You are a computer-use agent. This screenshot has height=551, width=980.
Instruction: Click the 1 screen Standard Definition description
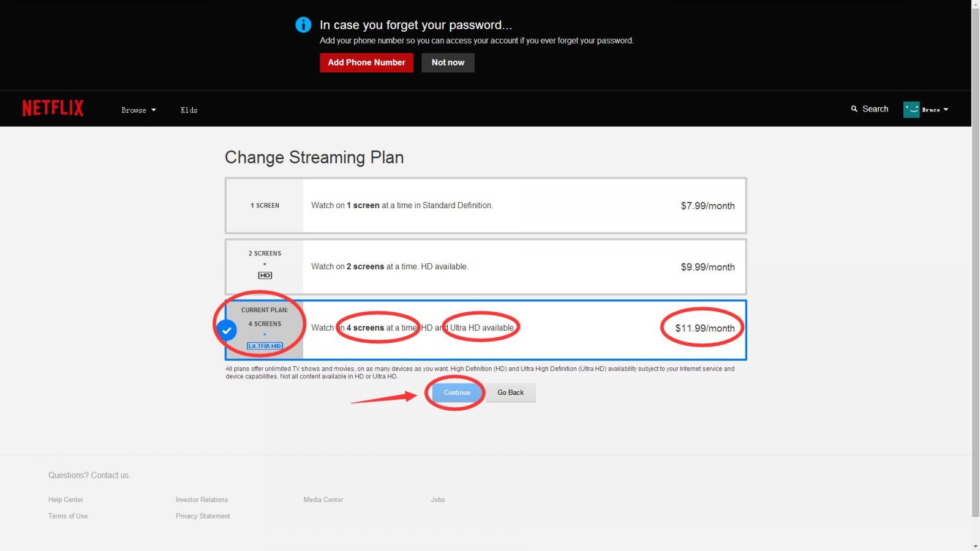pos(402,205)
